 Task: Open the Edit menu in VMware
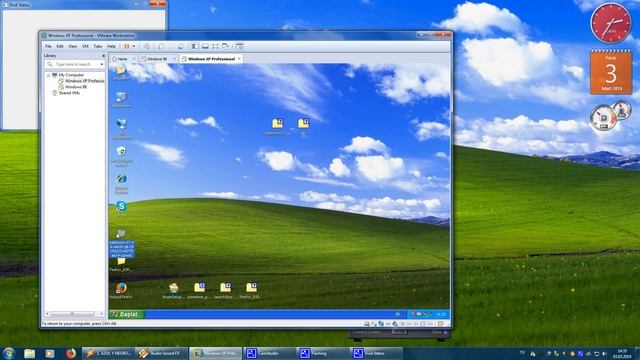pyautogui.click(x=60, y=47)
